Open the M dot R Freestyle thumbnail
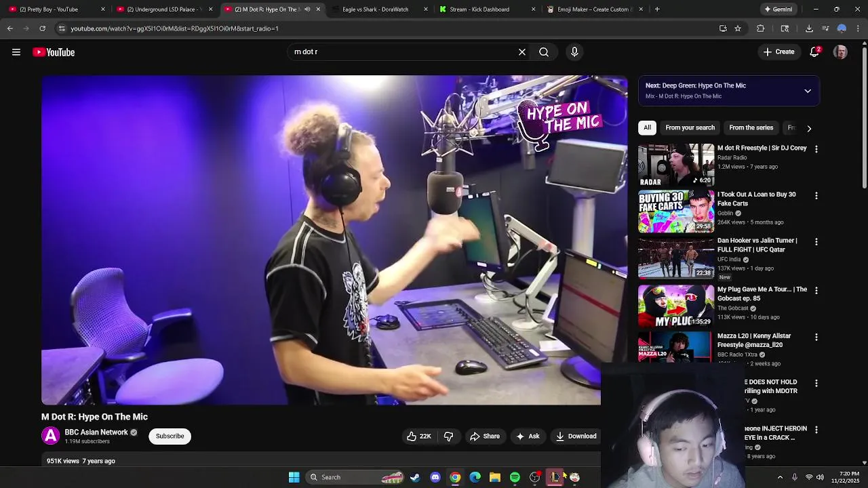The height and width of the screenshot is (488, 868). [x=676, y=165]
